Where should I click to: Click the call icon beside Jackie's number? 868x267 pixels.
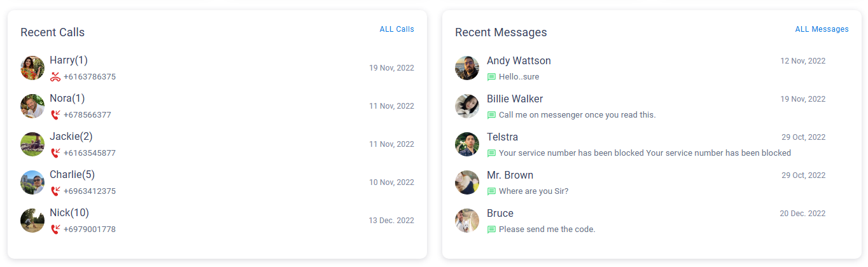click(x=55, y=153)
